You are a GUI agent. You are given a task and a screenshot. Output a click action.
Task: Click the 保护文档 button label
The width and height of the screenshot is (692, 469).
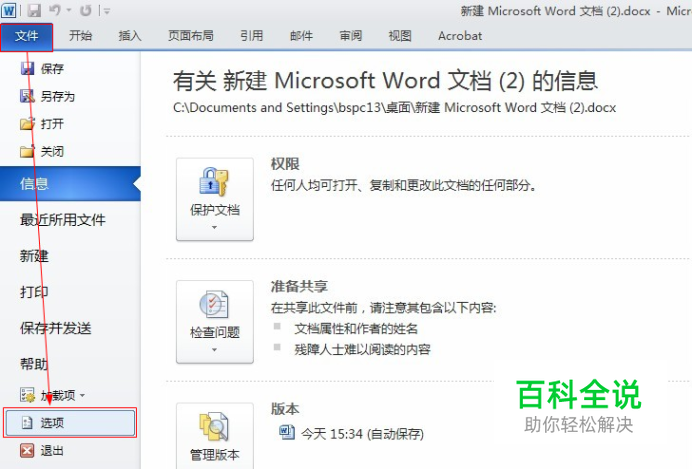pos(215,210)
